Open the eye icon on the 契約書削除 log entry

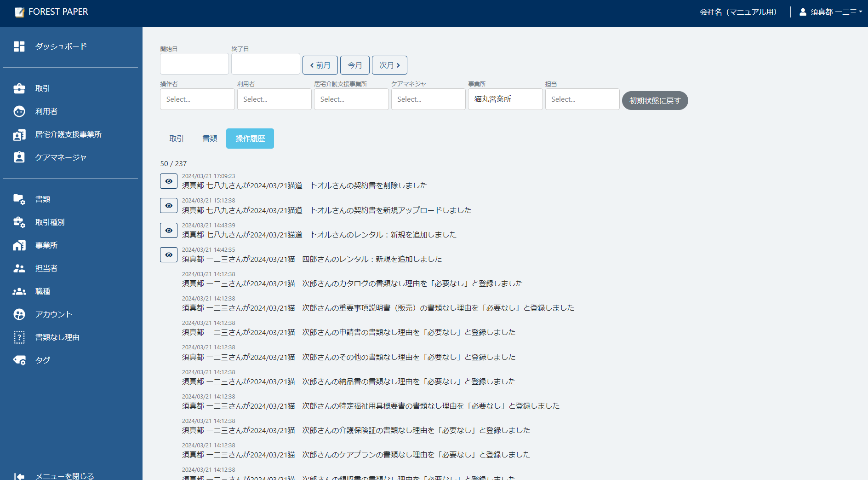coord(168,181)
